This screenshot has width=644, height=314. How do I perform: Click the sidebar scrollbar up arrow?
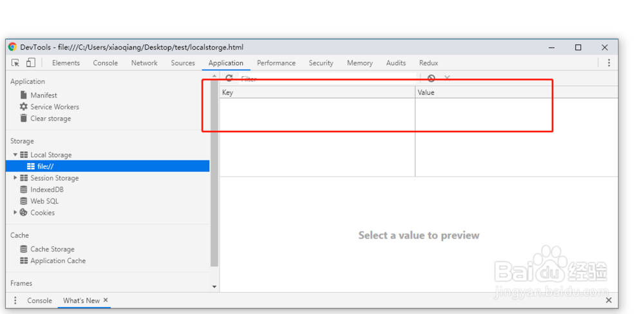(x=214, y=76)
